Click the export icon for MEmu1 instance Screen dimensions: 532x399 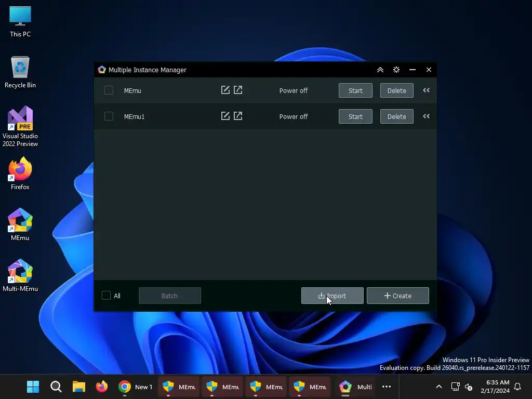238,116
